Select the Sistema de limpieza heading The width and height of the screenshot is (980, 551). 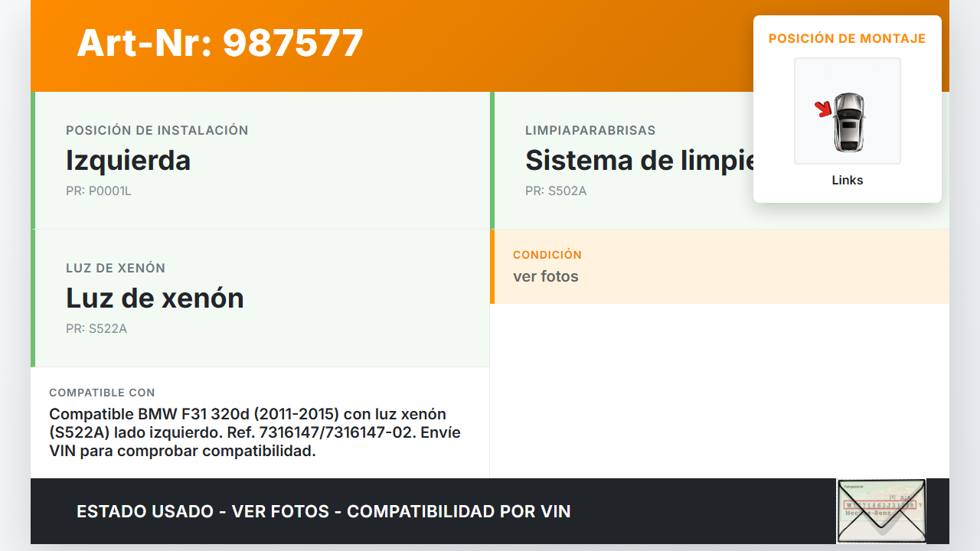[640, 161]
